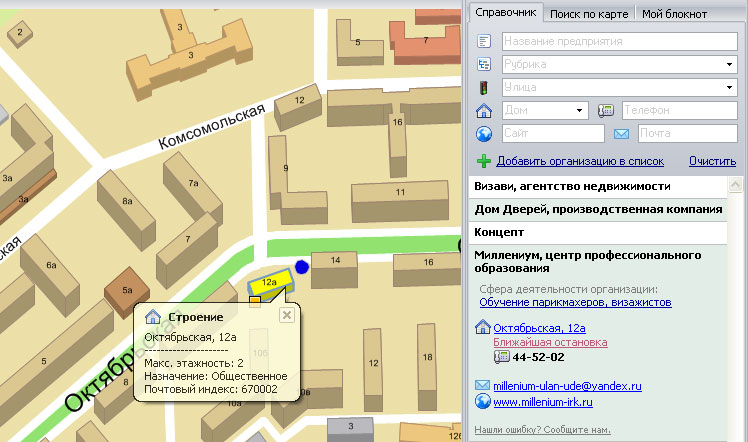Click Макс. этажность: 2 text in popup
748x442 pixels.
click(x=194, y=363)
